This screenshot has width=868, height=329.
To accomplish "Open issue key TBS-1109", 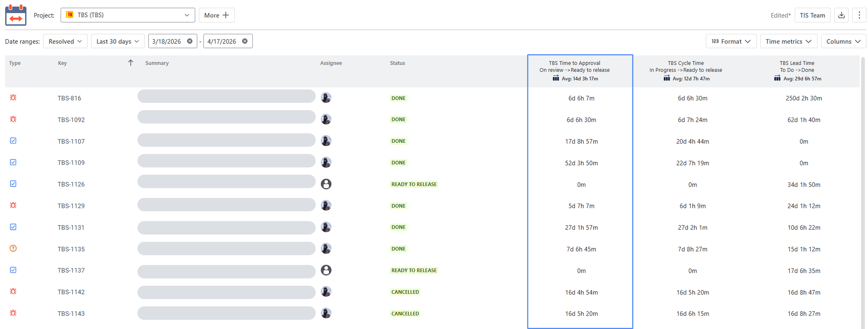I will [71, 162].
